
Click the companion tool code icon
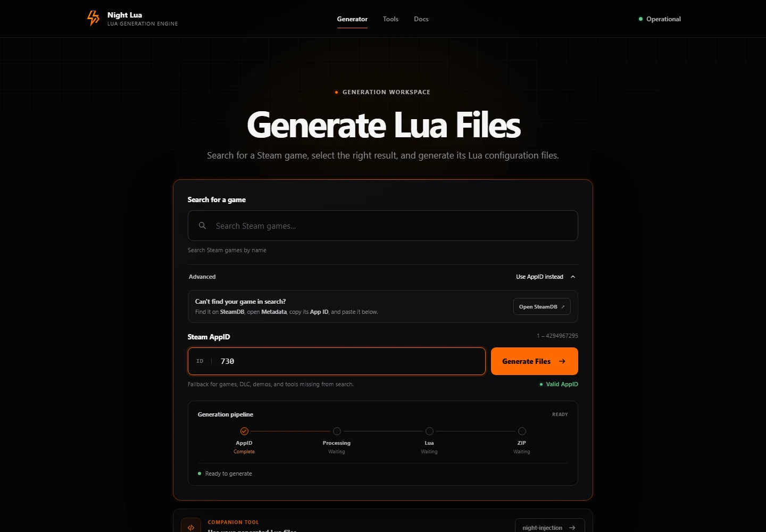(x=191, y=527)
